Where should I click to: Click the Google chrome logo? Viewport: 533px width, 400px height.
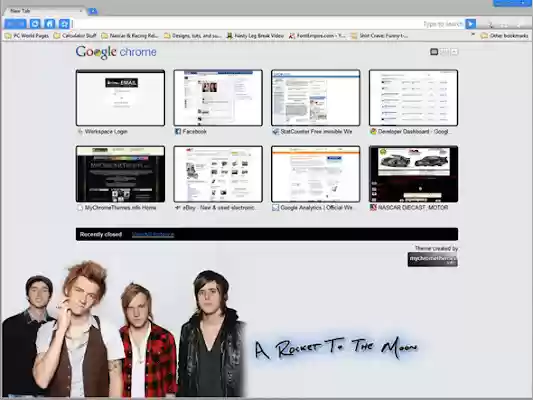116,52
